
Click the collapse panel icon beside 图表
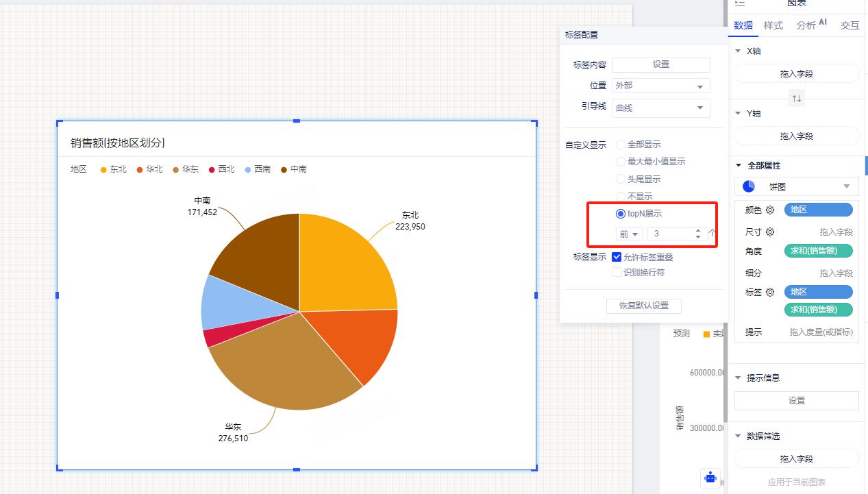coord(740,3)
